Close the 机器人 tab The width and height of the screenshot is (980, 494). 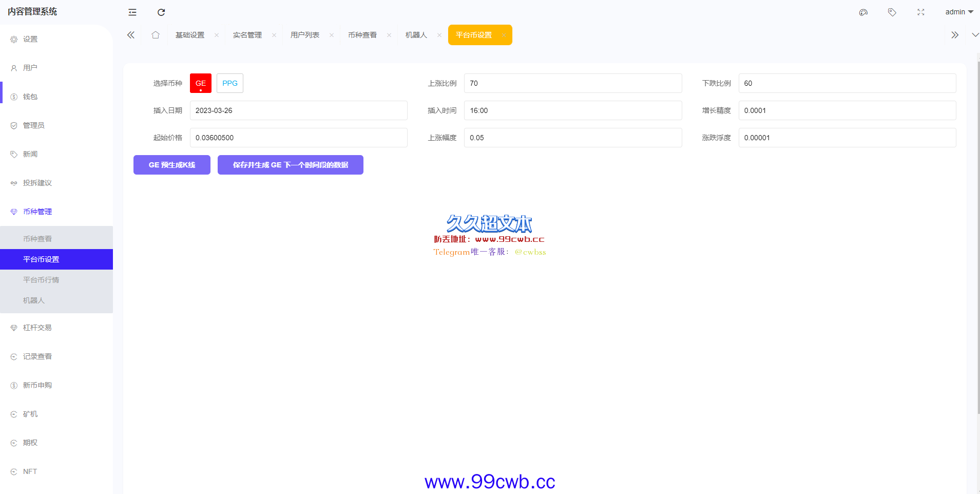coord(439,35)
